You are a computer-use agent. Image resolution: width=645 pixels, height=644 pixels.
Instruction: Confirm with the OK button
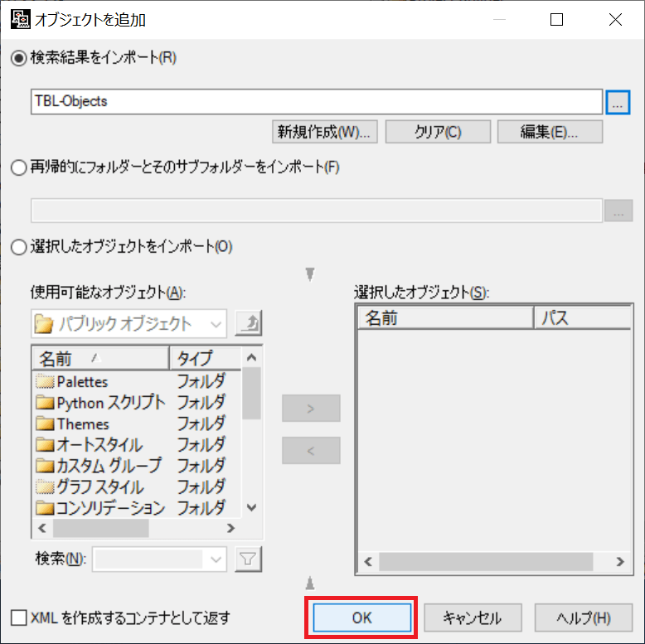361,617
